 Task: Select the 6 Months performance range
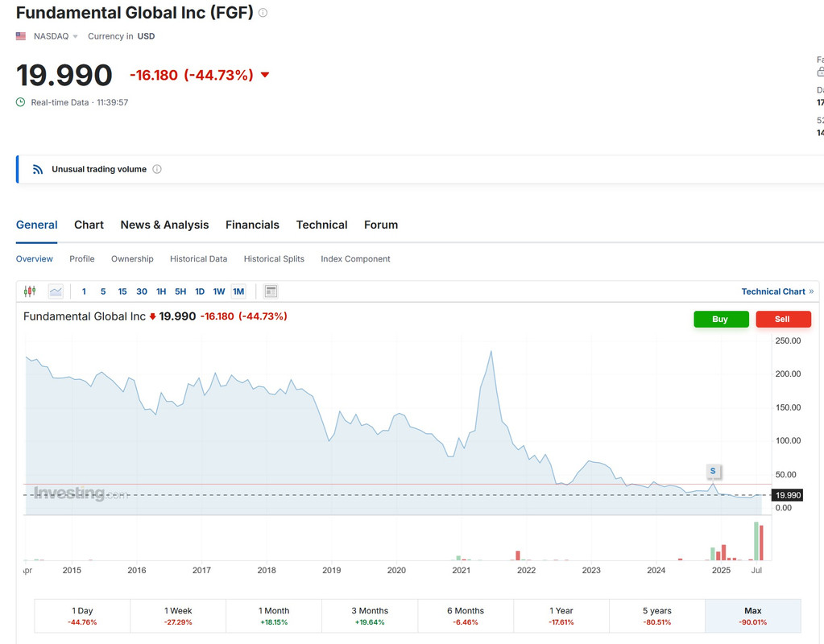pyautogui.click(x=466, y=616)
